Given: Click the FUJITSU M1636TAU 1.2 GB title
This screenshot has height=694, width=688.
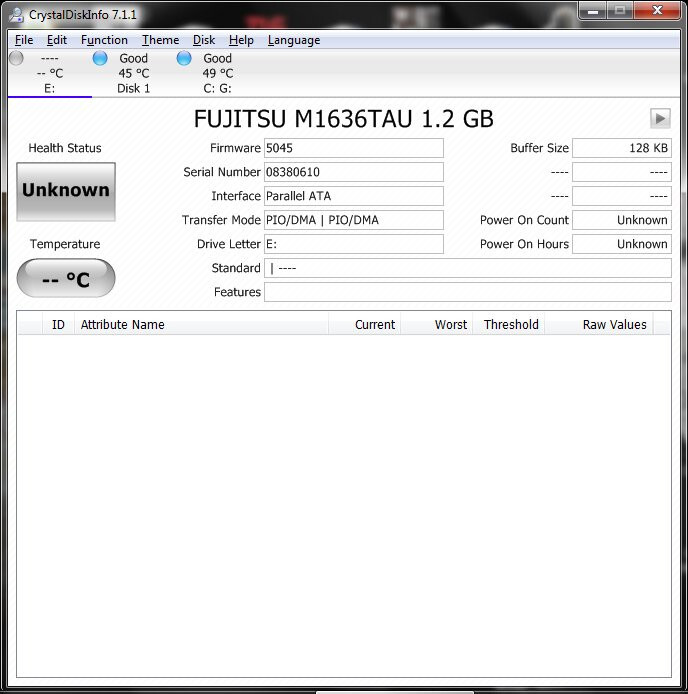Looking at the screenshot, I should pyautogui.click(x=344, y=119).
